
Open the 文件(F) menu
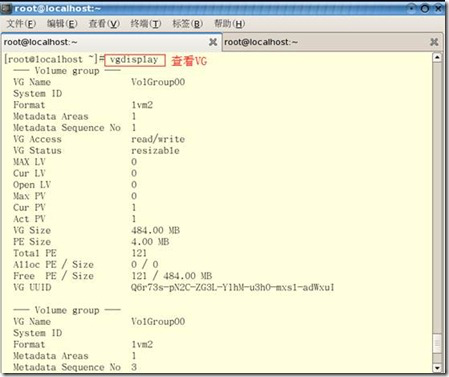pyautogui.click(x=21, y=24)
